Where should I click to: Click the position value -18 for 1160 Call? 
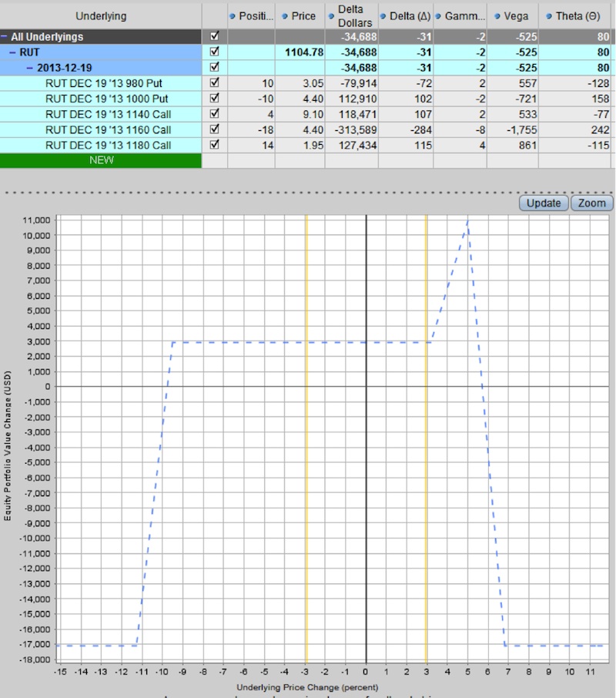pos(266,130)
